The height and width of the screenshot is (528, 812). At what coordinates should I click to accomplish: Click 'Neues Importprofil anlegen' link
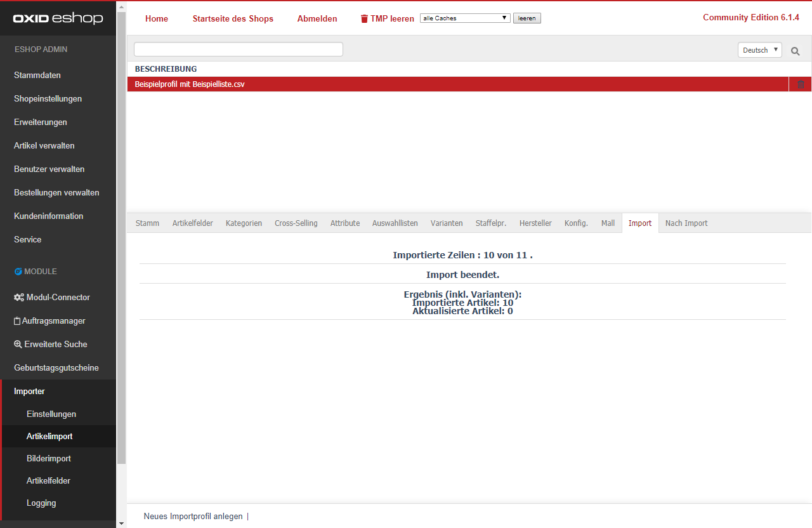click(193, 516)
